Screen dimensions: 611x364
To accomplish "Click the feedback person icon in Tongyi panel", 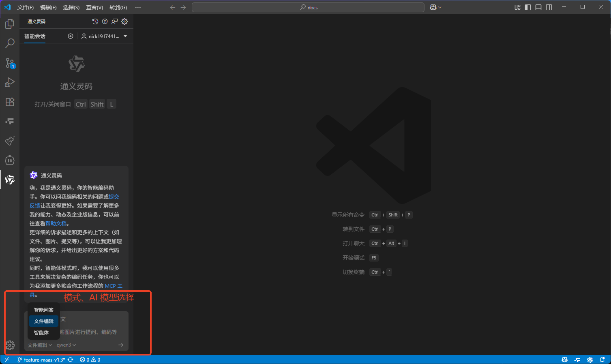I will [115, 21].
